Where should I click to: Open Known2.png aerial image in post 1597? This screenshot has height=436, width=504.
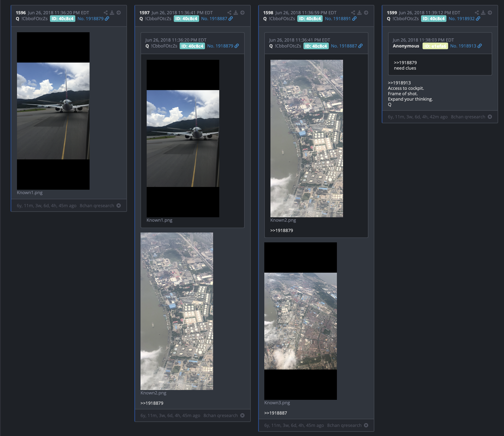(177, 311)
